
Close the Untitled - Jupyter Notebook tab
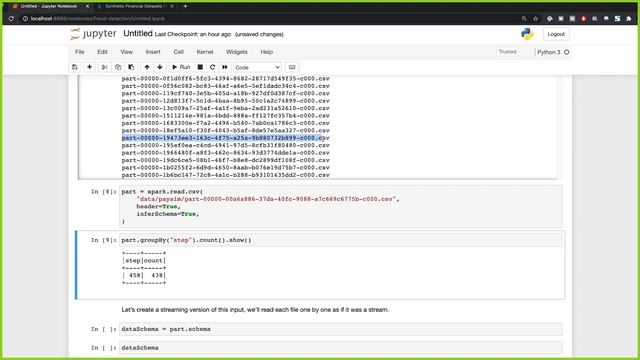point(87,7)
